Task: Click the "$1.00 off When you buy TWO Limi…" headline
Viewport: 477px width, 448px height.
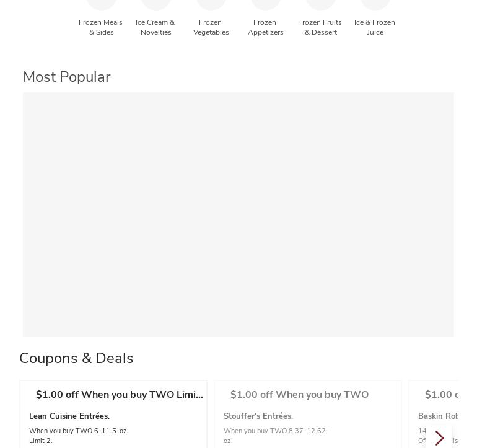Action: (120, 395)
